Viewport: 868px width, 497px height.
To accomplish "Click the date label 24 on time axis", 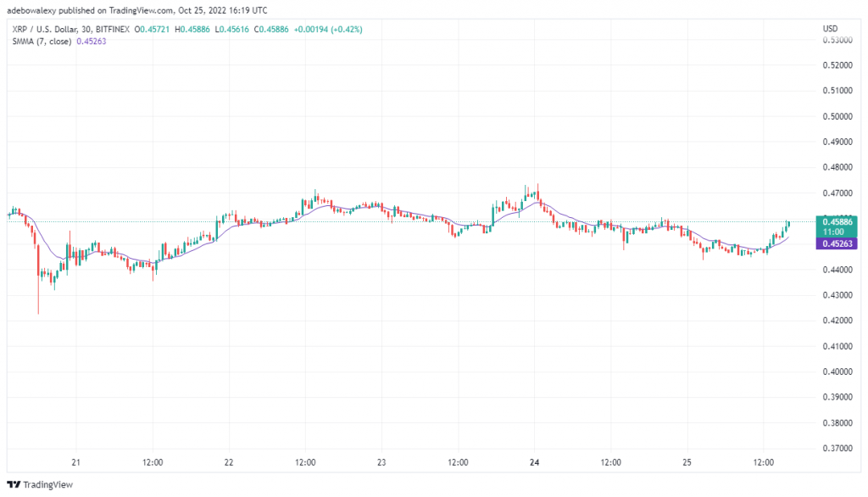I will pyautogui.click(x=534, y=462).
